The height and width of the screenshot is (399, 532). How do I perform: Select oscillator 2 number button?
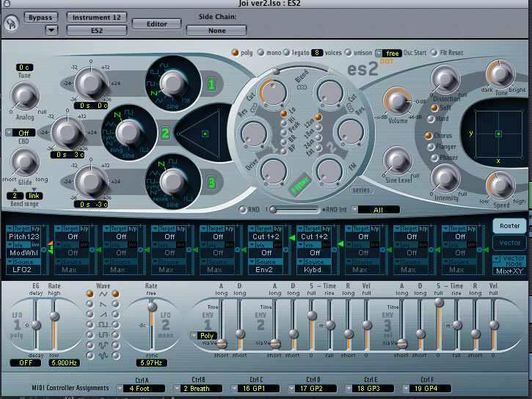[x=165, y=133]
